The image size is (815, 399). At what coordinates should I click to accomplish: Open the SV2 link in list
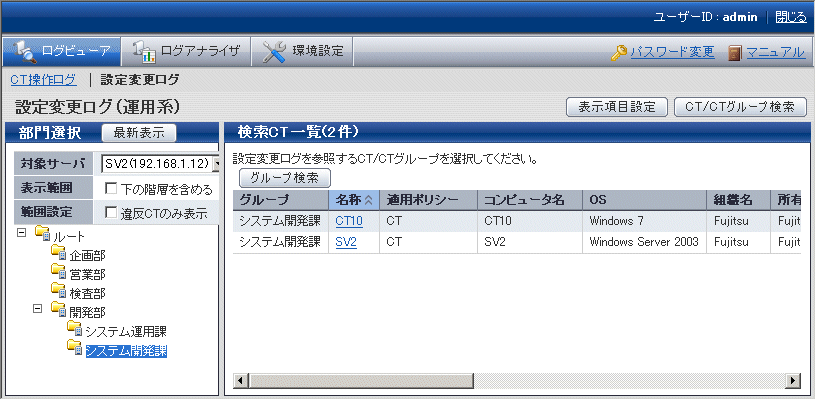point(346,242)
